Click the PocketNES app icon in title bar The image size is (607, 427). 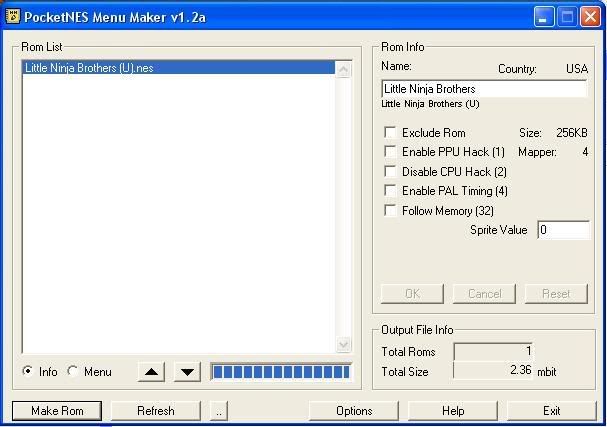coord(12,16)
